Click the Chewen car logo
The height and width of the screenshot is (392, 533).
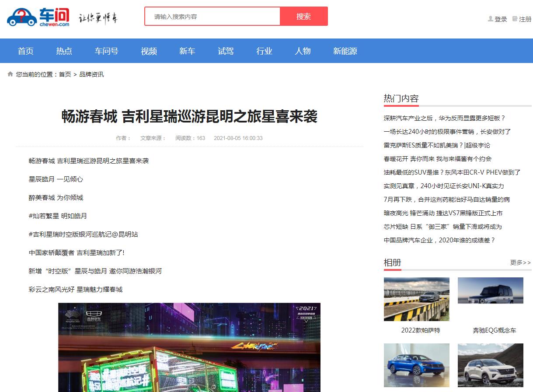click(38, 17)
